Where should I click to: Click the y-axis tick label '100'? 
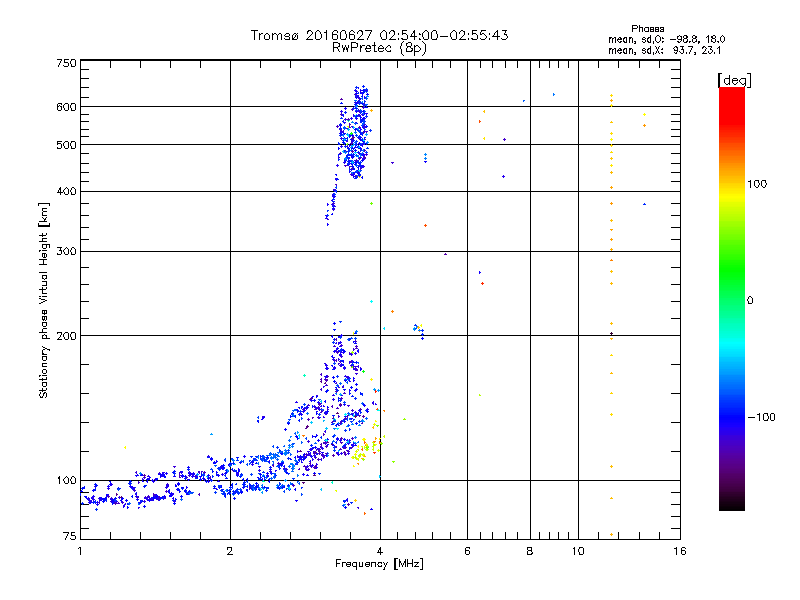(x=66, y=480)
